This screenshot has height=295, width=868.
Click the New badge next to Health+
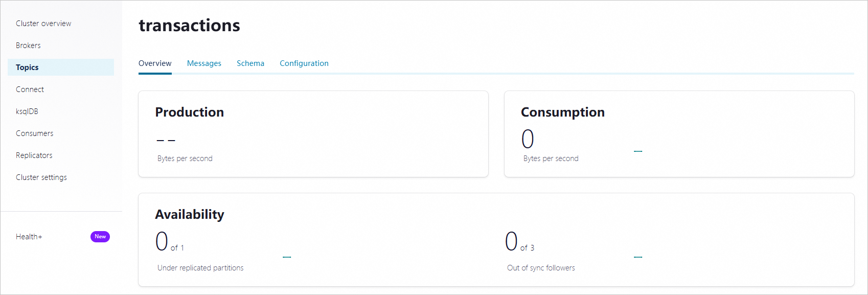click(100, 236)
